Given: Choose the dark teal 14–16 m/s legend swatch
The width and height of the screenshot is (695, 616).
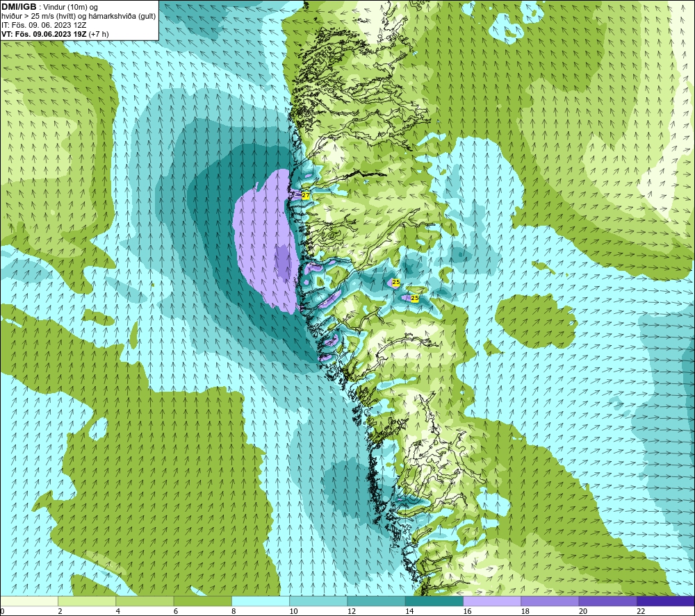Looking at the screenshot, I should 434,601.
